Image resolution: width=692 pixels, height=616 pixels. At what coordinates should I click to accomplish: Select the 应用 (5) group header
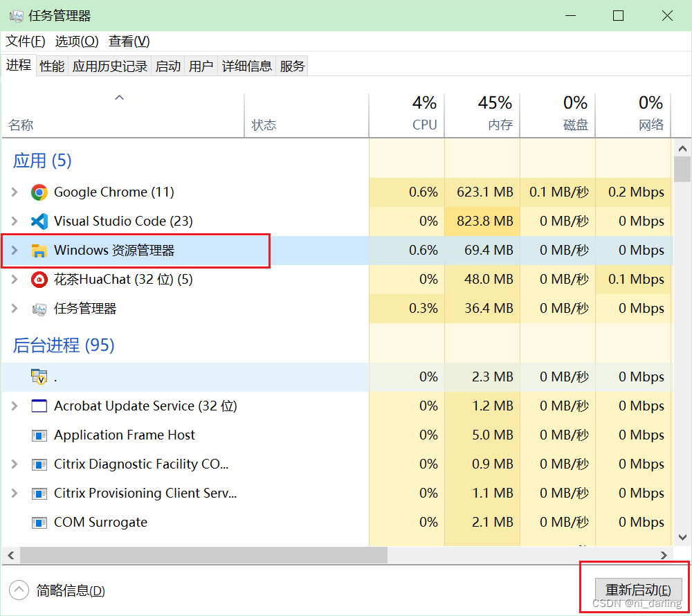point(42,160)
